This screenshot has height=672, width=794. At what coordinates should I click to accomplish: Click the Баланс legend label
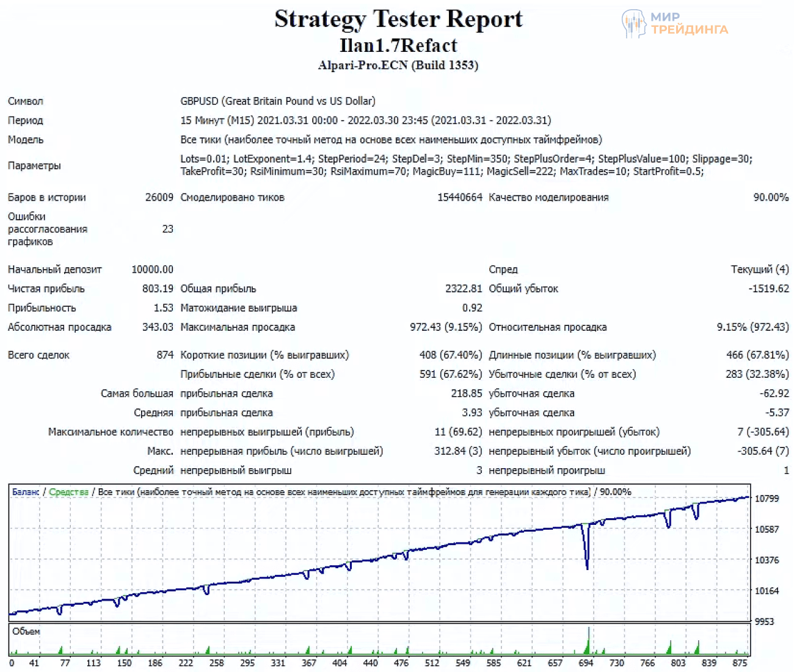(x=25, y=492)
